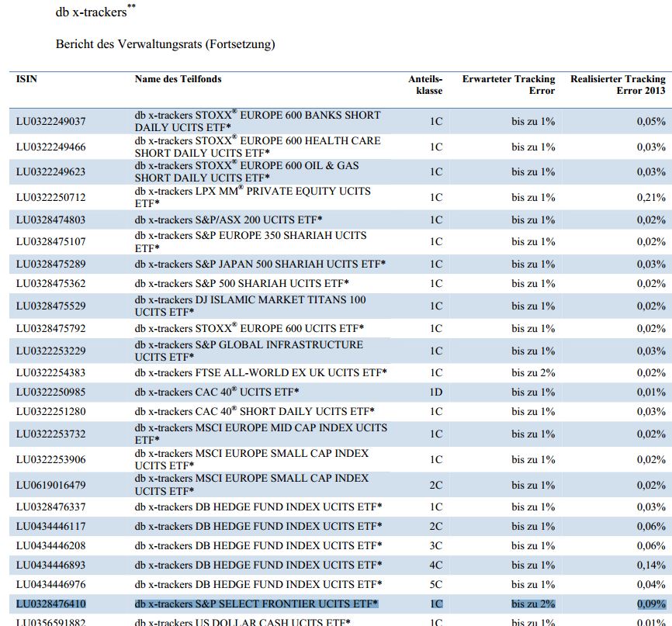Click the FTSE ALL-WORLD EX UK fund name
Image resolution: width=672 pixels, height=626 pixels.
click(x=261, y=373)
